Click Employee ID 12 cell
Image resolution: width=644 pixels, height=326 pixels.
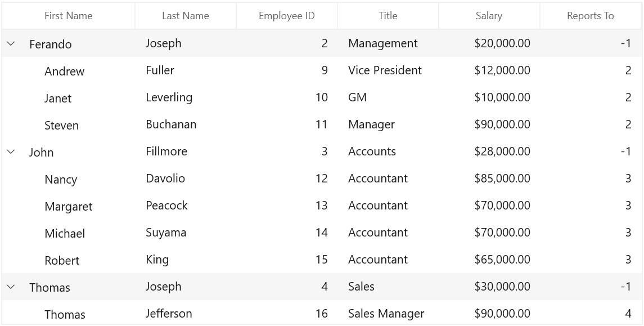point(287,178)
